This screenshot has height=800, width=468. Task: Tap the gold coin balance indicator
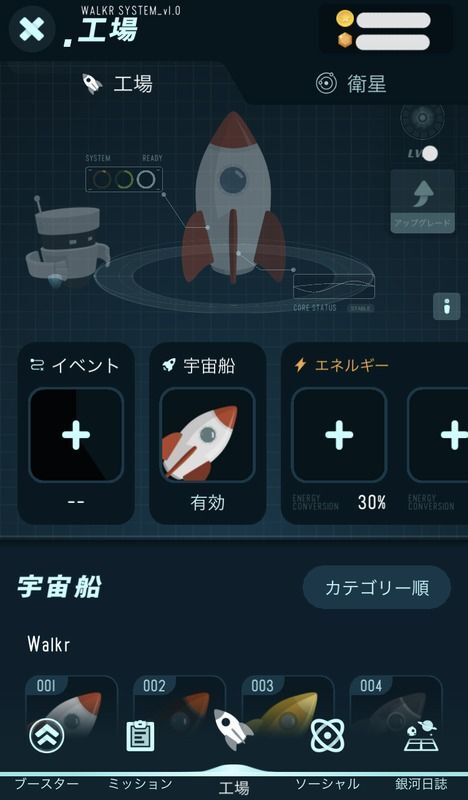383,20
